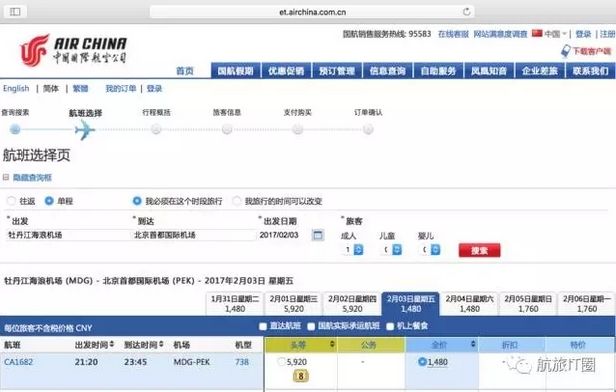The height and width of the screenshot is (392, 616).
Task: Click the 到达 arrival airport field
Action: click(x=194, y=235)
